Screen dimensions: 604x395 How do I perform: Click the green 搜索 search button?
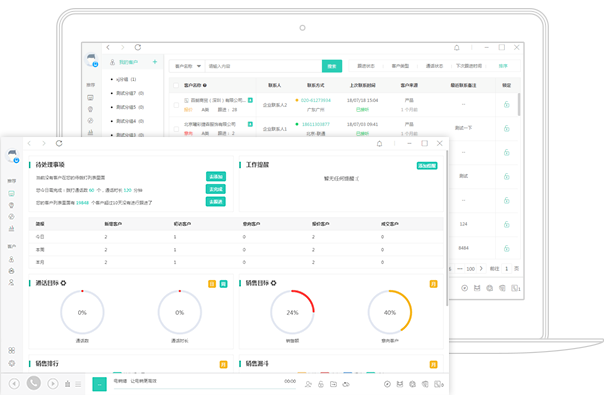click(332, 66)
